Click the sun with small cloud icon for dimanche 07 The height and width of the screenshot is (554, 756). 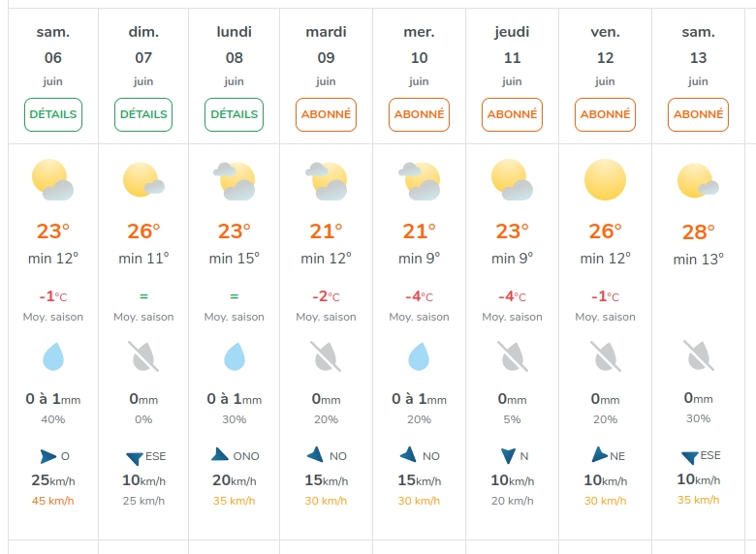143,180
